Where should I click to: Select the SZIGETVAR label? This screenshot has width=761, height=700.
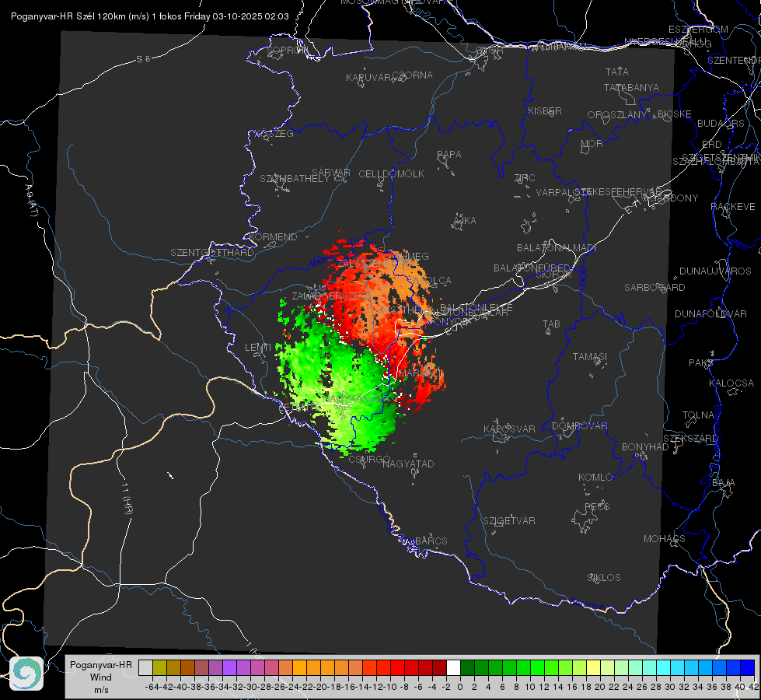[508, 521]
